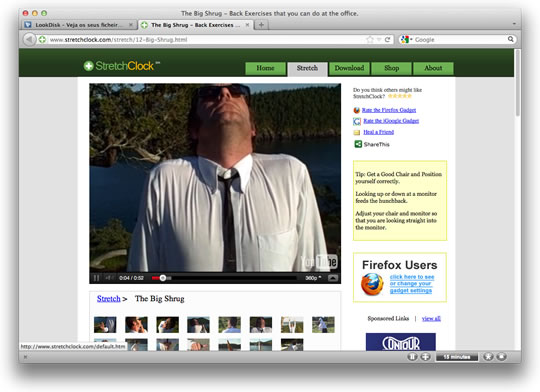
Task: Open the last stretch thumbnail in the top row
Action: tap(323, 325)
